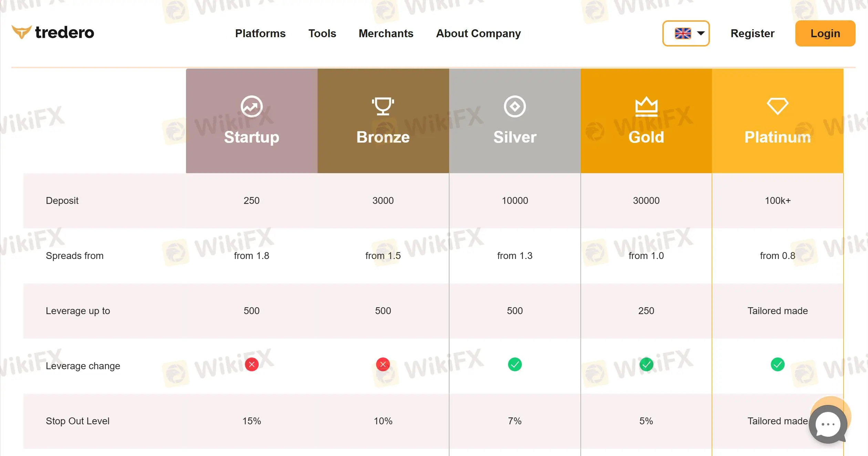Click the Silver diamond-circle icon
This screenshot has height=456, width=868.
[x=515, y=106]
